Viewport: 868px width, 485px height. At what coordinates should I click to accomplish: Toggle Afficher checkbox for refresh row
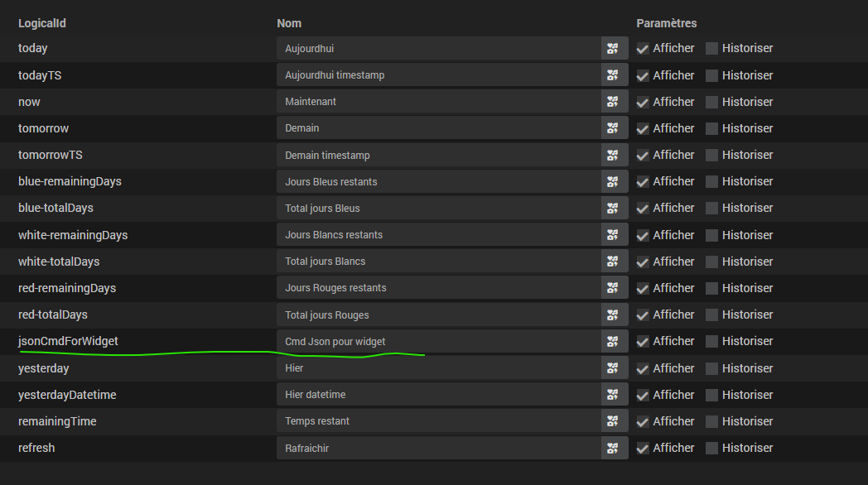pyautogui.click(x=643, y=448)
